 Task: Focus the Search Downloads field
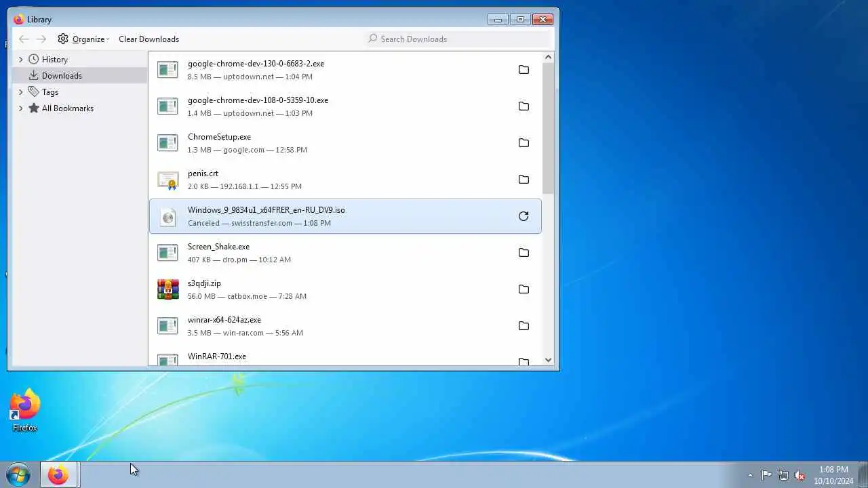coord(458,39)
